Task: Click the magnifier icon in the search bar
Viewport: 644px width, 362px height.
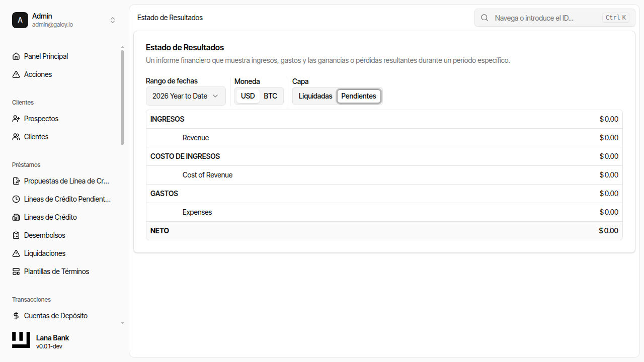Action: point(485,18)
